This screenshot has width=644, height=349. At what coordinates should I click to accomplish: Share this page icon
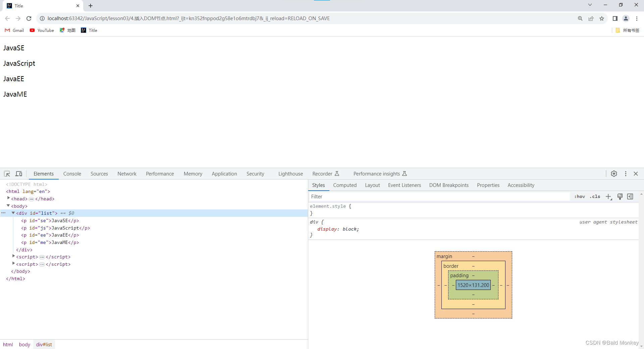[591, 18]
